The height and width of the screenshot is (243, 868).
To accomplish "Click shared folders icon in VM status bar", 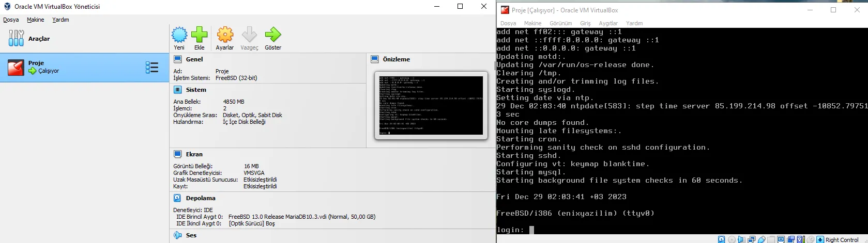I will 771,239.
